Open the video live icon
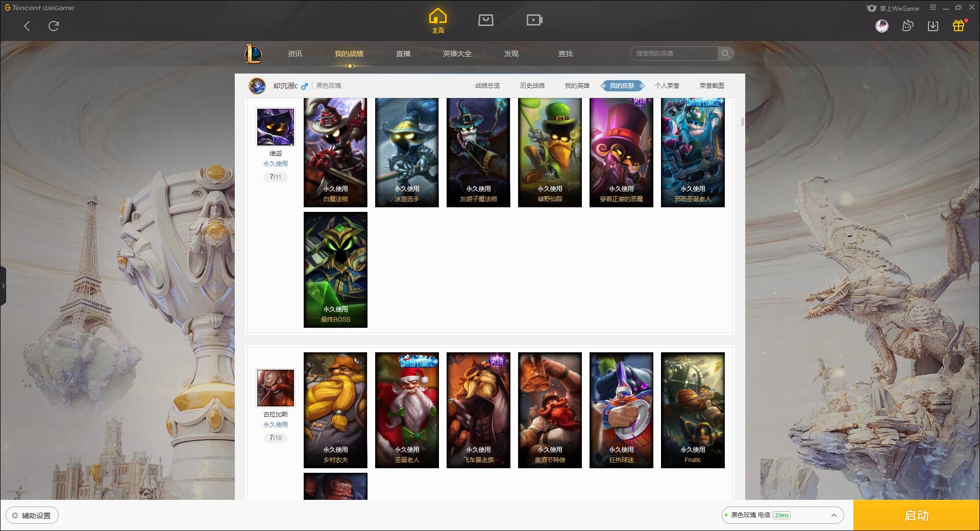Image resolution: width=980 pixels, height=531 pixels. pyautogui.click(x=534, y=20)
